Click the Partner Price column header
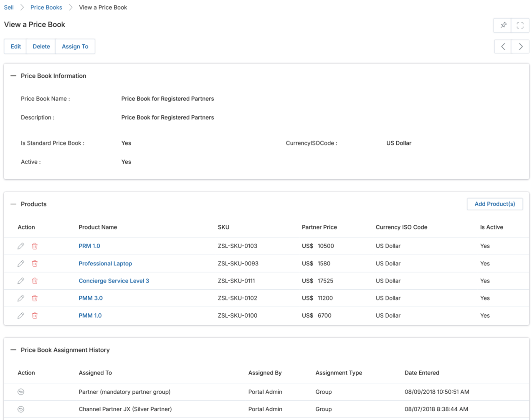 coord(319,227)
